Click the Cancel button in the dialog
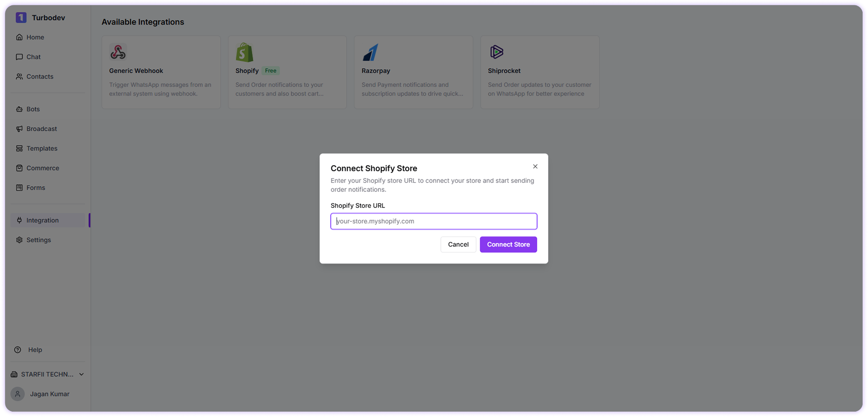The image size is (868, 417). 458,244
